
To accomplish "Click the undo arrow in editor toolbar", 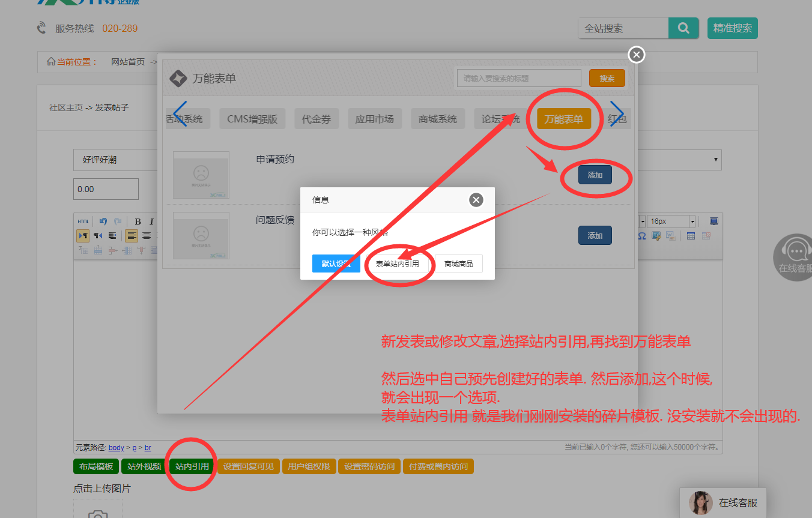I will point(103,221).
